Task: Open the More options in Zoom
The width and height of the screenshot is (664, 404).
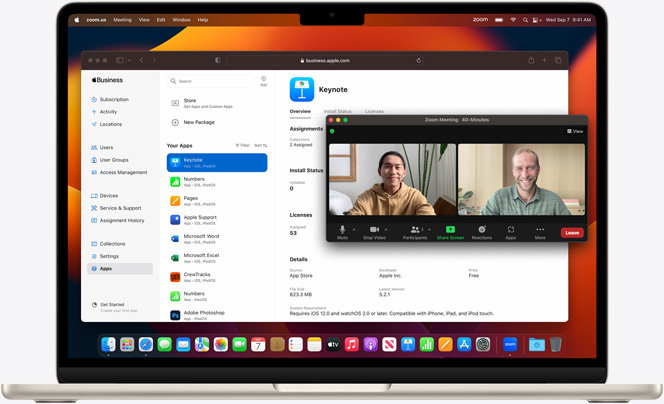Action: click(x=540, y=231)
